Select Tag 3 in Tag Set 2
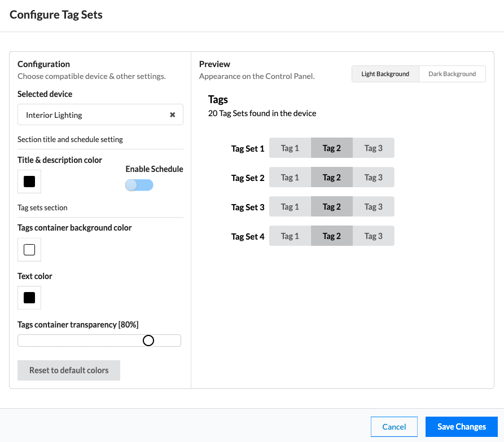Viewport: 504px width, 442px height. coord(374,177)
